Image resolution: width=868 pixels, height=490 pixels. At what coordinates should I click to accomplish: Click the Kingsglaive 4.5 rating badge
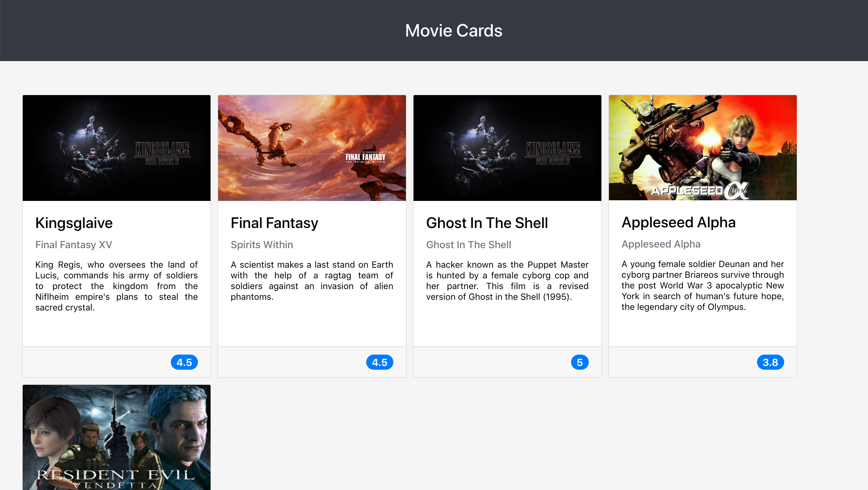click(184, 362)
